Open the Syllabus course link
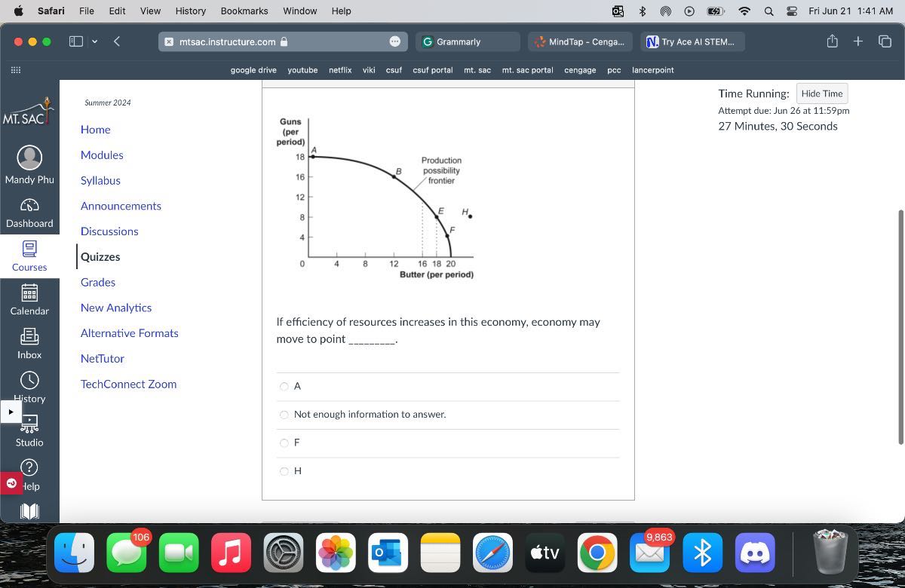Viewport: 905px width, 588px height. (x=100, y=180)
